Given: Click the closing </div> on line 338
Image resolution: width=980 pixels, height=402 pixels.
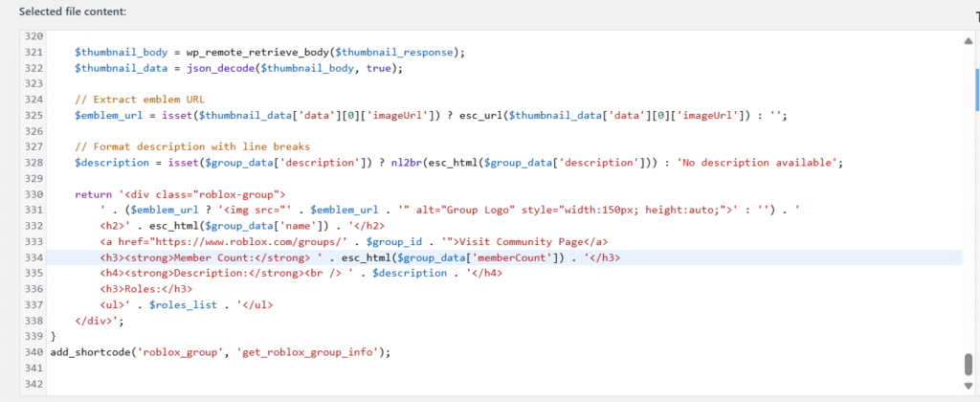Looking at the screenshot, I should point(93,321).
